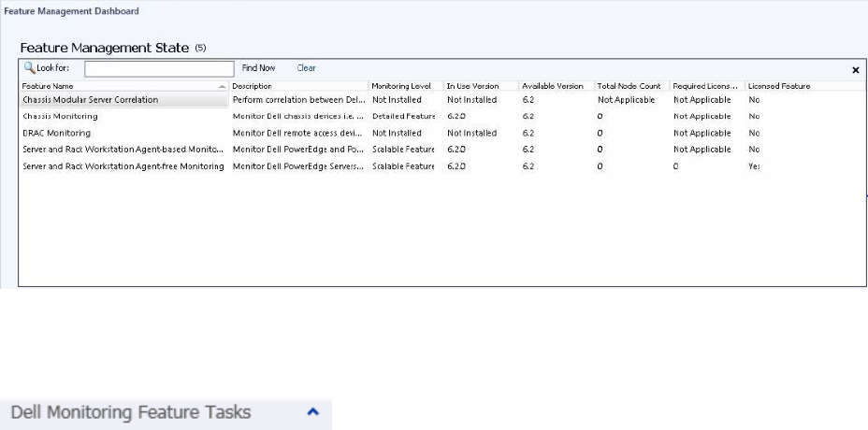Click description 'Perform correlation between Del...'

tap(299, 100)
